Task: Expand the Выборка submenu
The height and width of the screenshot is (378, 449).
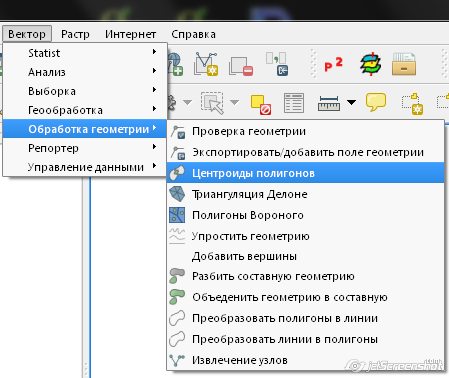Action: pos(85,91)
